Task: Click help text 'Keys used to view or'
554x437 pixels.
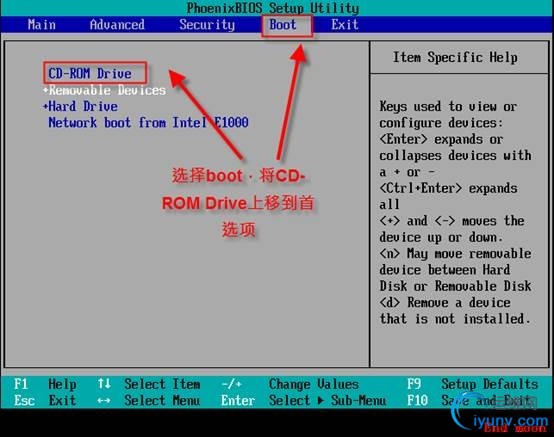Action: coord(448,106)
